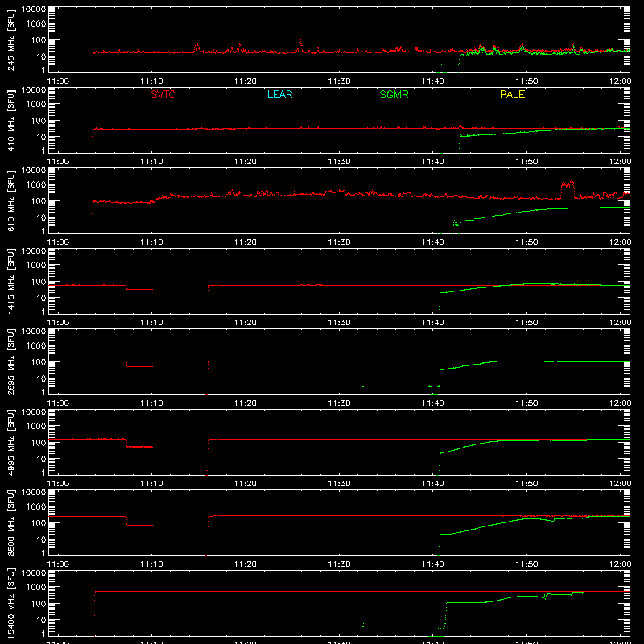Click the red SVTO station legend label

[x=163, y=94]
